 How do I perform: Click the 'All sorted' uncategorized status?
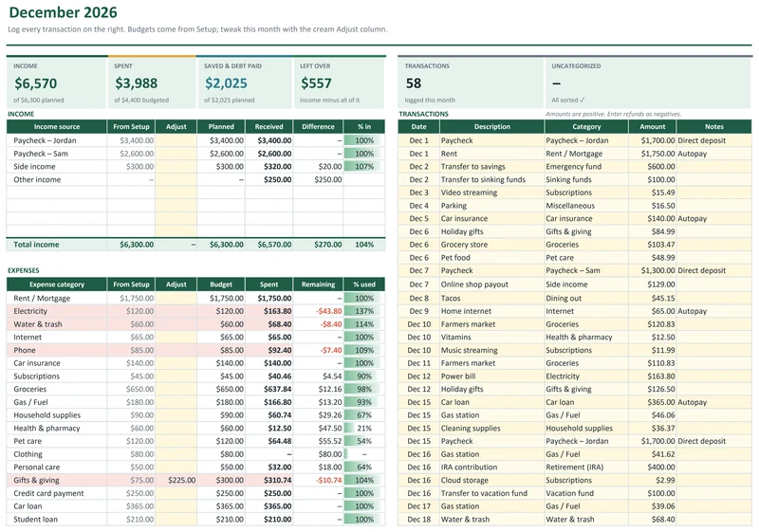567,101
